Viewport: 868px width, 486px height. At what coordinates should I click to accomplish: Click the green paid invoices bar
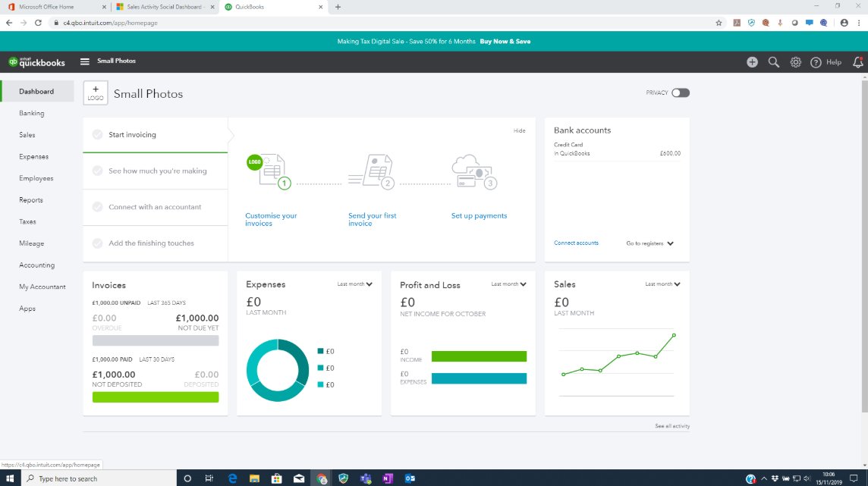pos(156,397)
